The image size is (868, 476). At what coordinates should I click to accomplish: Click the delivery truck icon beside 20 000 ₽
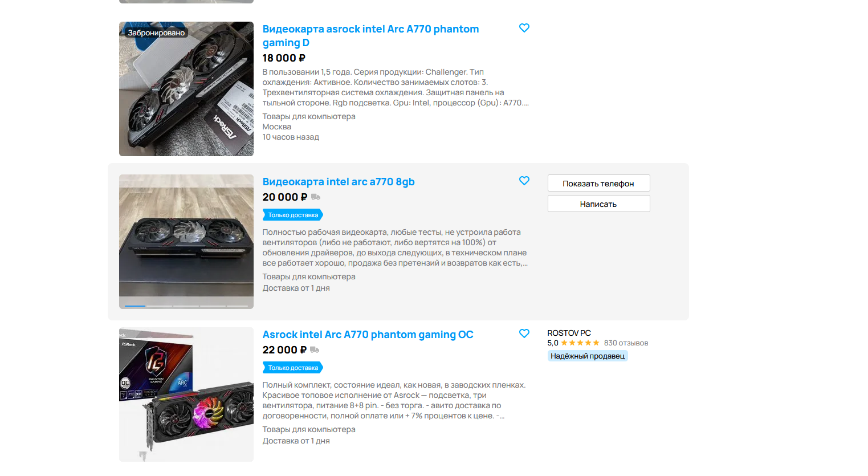316,197
